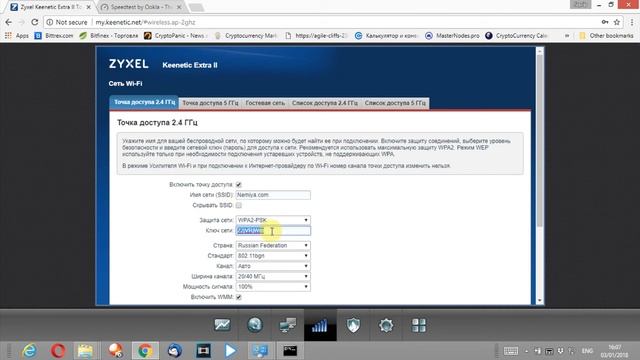Open the Wi-Fi signal bars section icon
The image size is (640, 360).
320,325
